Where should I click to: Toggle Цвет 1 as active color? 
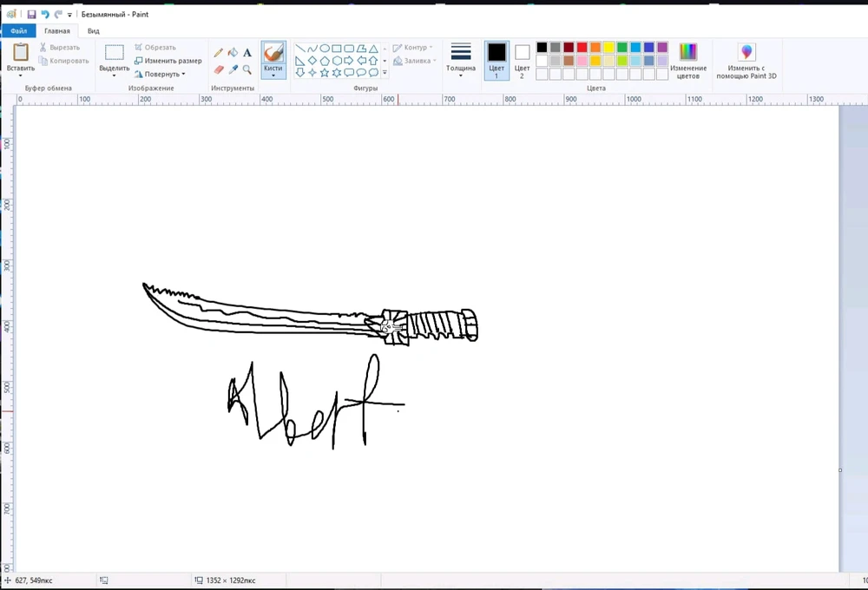pos(496,59)
